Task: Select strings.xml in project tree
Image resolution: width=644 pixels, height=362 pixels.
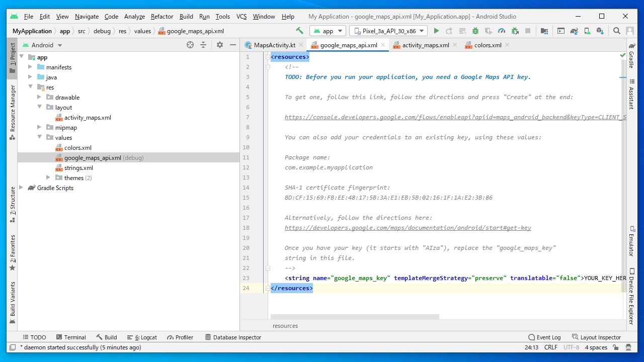Action: click(x=78, y=167)
